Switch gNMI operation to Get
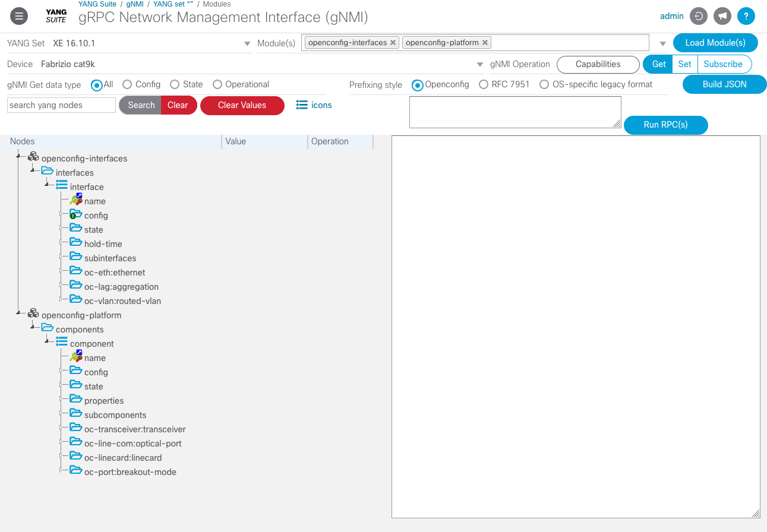Viewport: 767px width, 532px height. 658,64
